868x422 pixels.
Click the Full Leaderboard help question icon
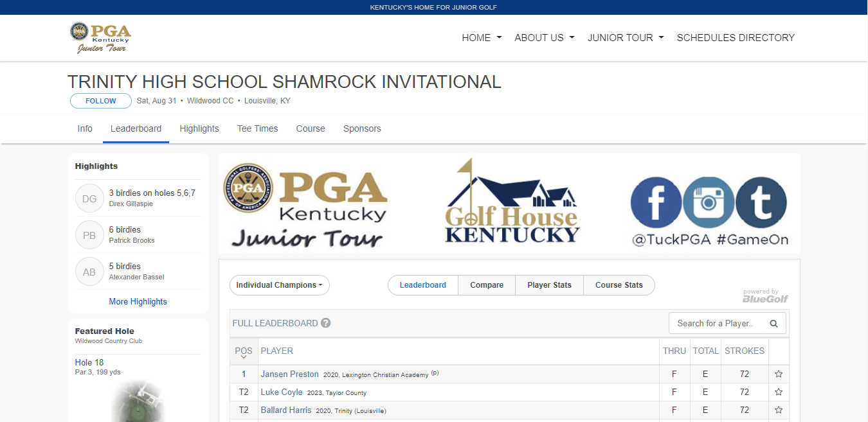[x=326, y=323]
